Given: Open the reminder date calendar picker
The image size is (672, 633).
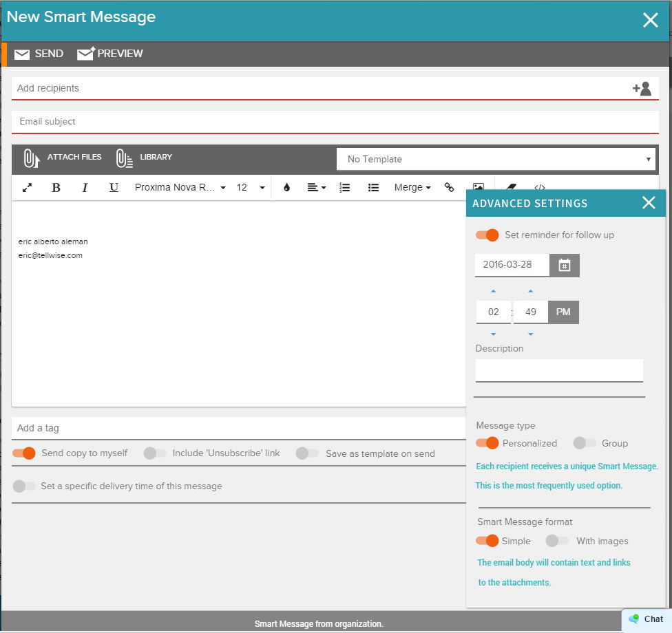Looking at the screenshot, I should pos(565,265).
